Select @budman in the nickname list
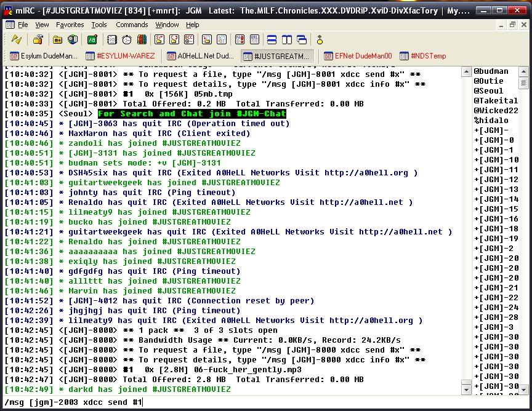 point(491,71)
